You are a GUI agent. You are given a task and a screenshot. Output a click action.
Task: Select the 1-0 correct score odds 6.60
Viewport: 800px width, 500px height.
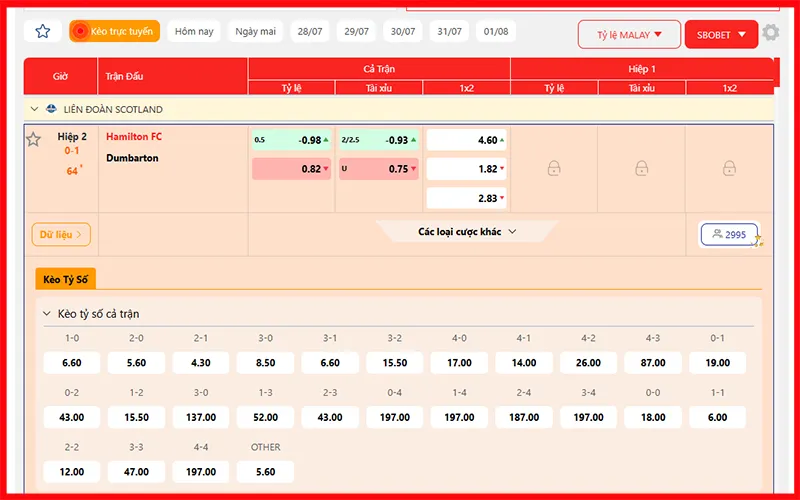[x=71, y=363]
